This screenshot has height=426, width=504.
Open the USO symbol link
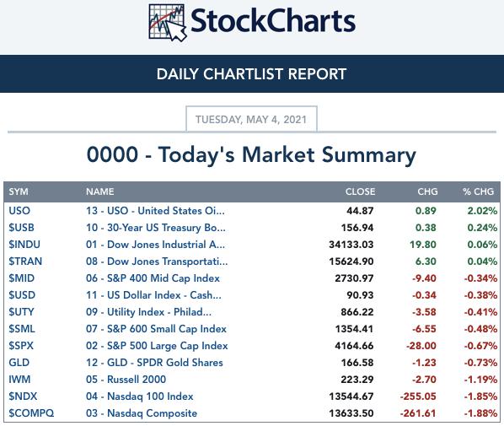click(x=19, y=211)
